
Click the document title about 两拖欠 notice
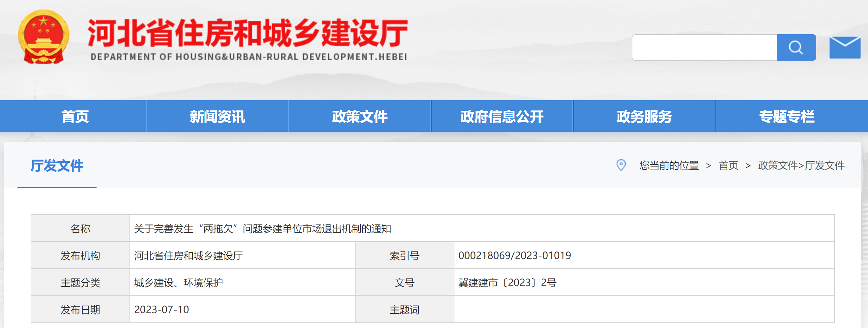(x=263, y=229)
